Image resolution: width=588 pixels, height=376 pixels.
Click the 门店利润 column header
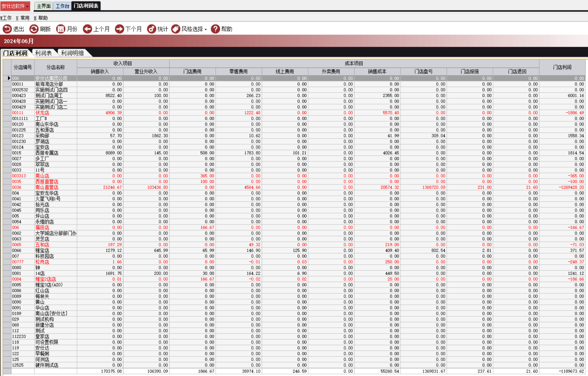pyautogui.click(x=562, y=67)
